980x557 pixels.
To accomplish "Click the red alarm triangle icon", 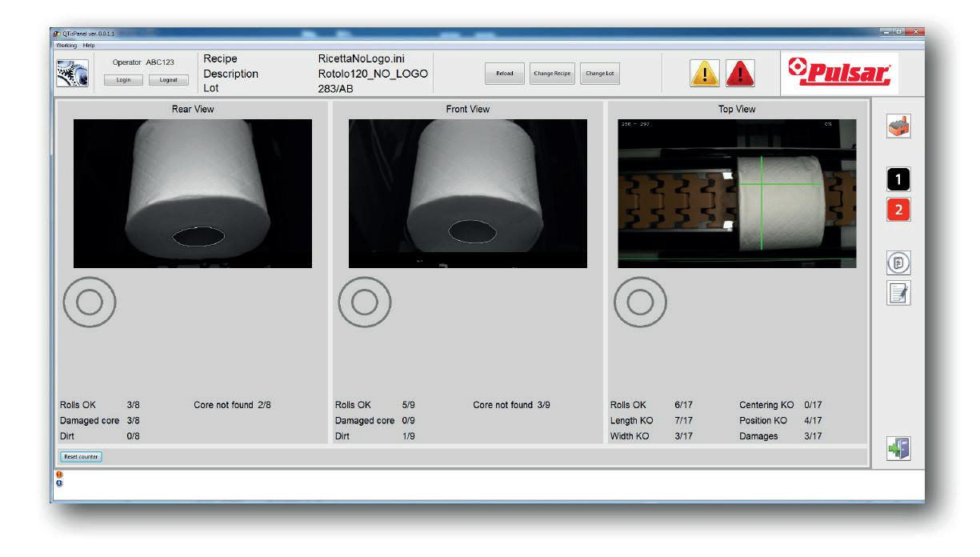I will 740,74.
